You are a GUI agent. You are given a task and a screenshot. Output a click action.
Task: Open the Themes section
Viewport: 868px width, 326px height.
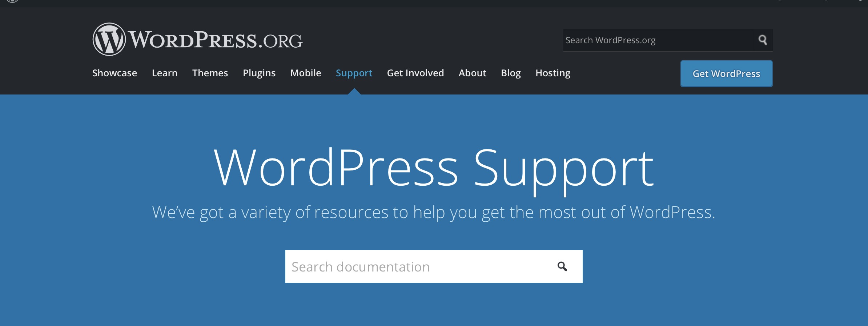tap(210, 73)
